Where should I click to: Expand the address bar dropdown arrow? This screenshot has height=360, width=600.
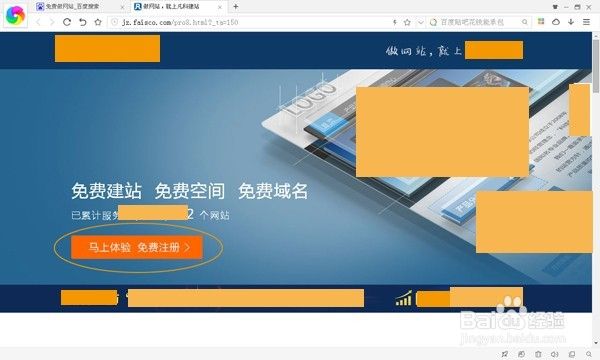421,23
